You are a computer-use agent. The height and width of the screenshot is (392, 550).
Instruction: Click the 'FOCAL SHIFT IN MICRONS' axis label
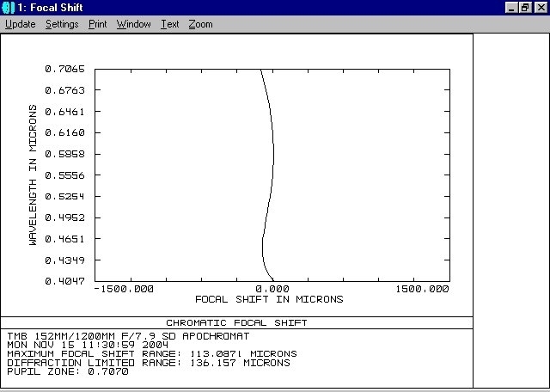tap(269, 300)
